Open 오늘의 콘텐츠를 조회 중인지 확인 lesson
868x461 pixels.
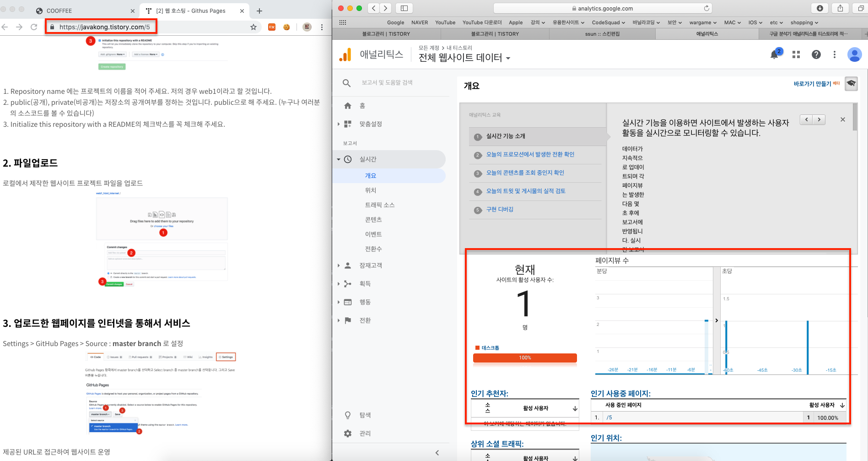[x=525, y=173]
